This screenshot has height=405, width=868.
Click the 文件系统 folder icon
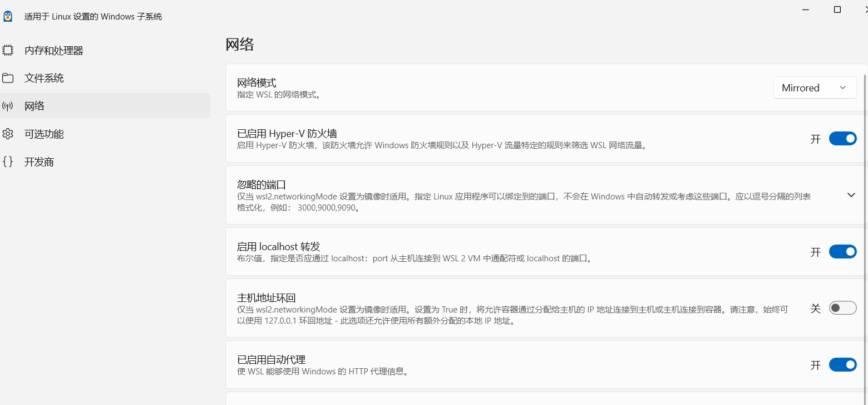8,78
